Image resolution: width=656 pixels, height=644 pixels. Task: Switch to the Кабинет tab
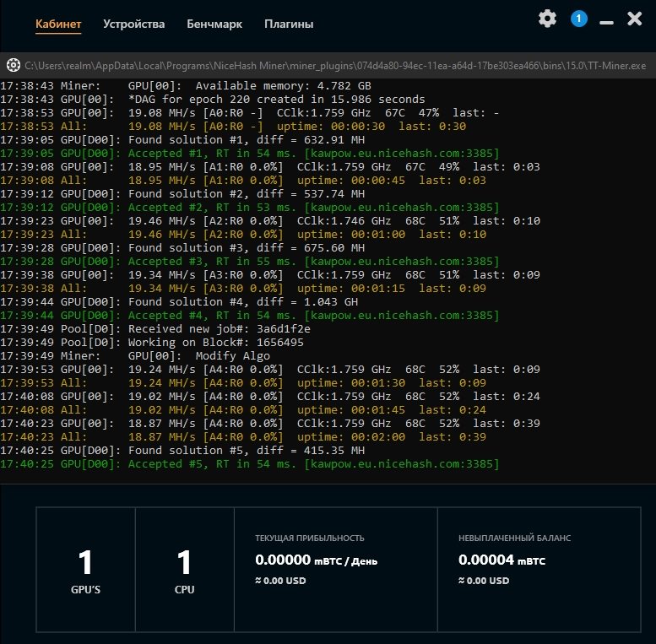(58, 24)
